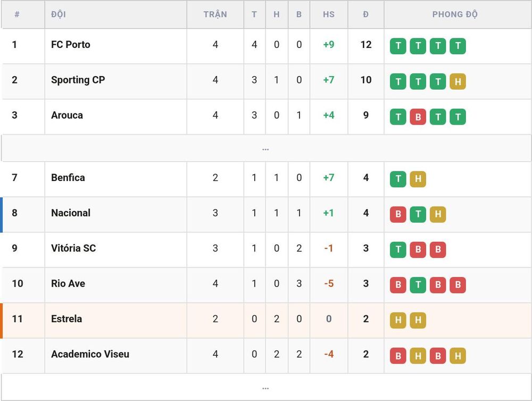
Task: Click Nacional's red B form badge
Action: [398, 215]
